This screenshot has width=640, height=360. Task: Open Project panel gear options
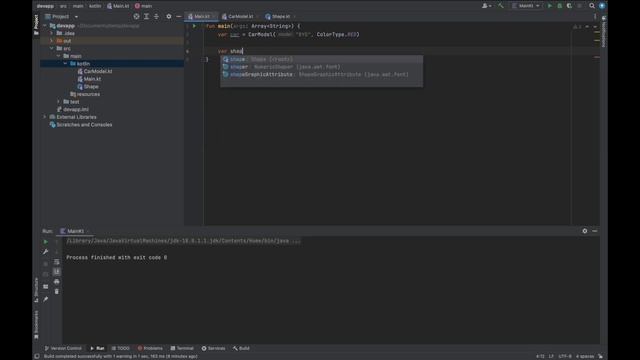169,16
